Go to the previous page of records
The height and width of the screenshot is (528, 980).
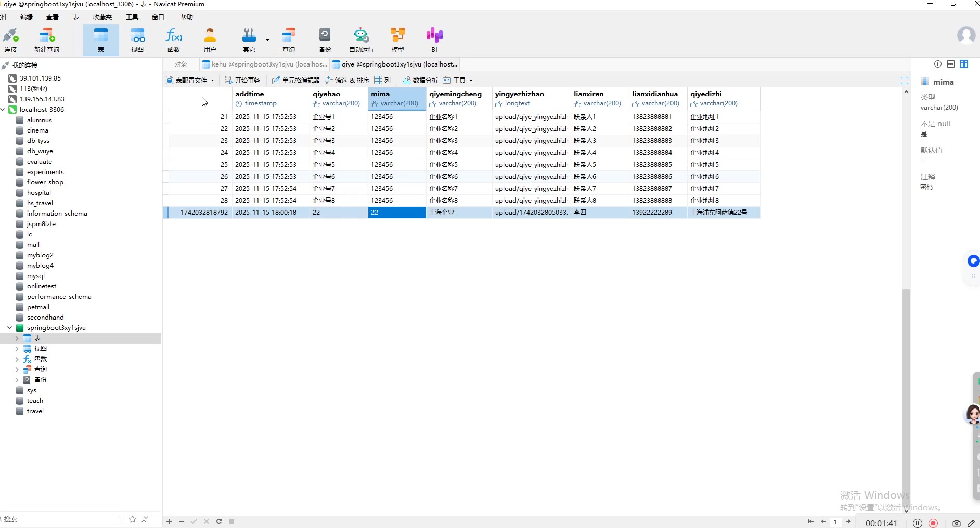(823, 521)
